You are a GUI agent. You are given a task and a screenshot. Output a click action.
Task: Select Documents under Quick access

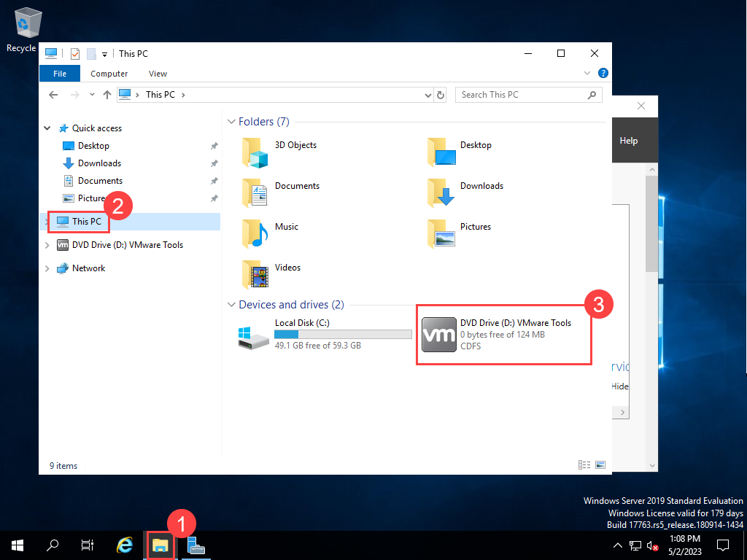coord(100,181)
